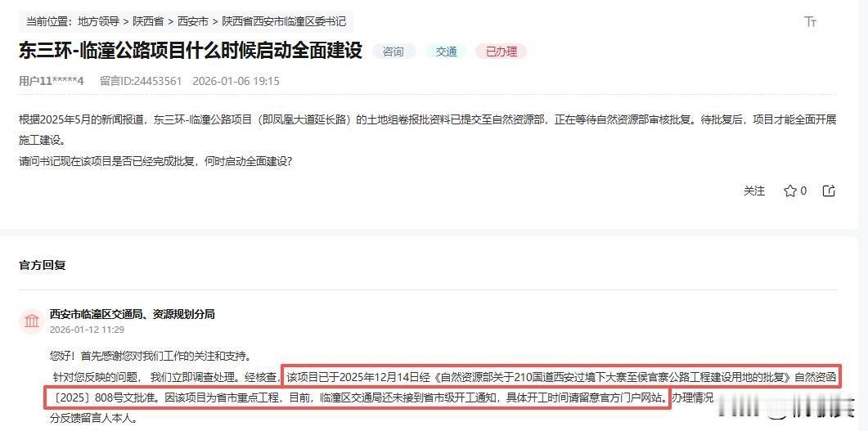Open 陕西省西安市临潼区委书记 breadcrumb
868x431 pixels.
click(x=284, y=21)
